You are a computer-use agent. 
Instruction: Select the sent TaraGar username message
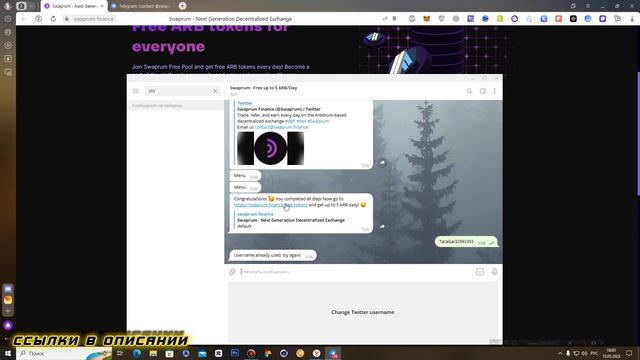[466, 242]
